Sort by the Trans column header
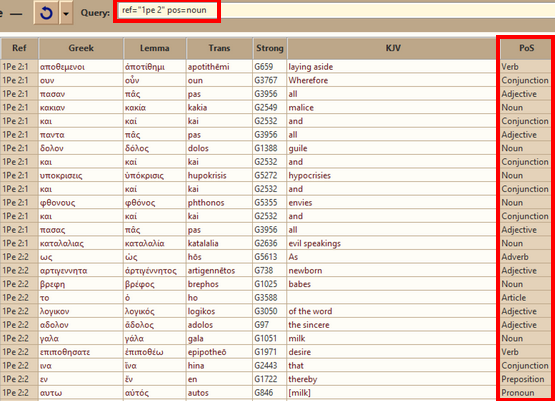This screenshot has height=401, width=555. pyautogui.click(x=219, y=48)
